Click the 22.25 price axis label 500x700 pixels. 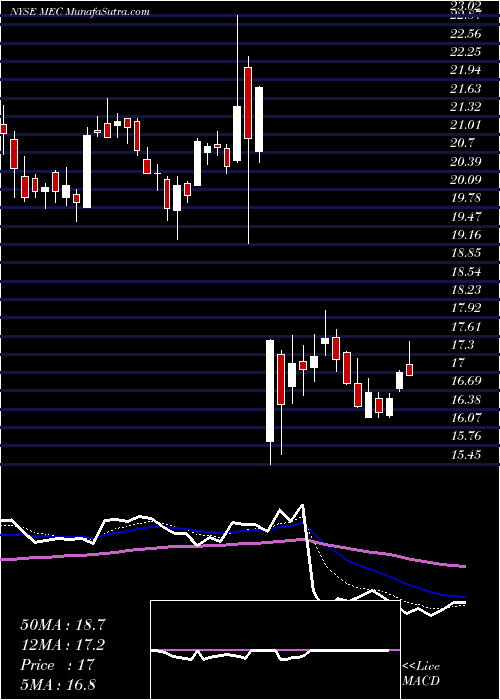466,52
